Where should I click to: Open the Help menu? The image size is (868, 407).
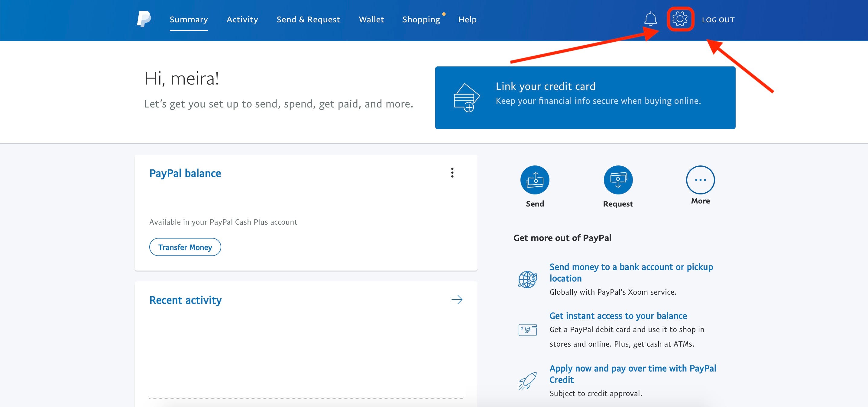(467, 20)
